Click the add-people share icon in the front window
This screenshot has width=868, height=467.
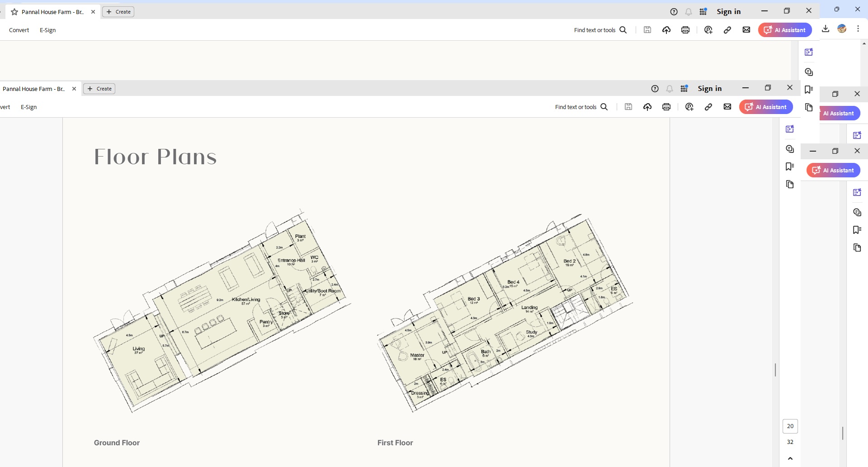point(689,107)
